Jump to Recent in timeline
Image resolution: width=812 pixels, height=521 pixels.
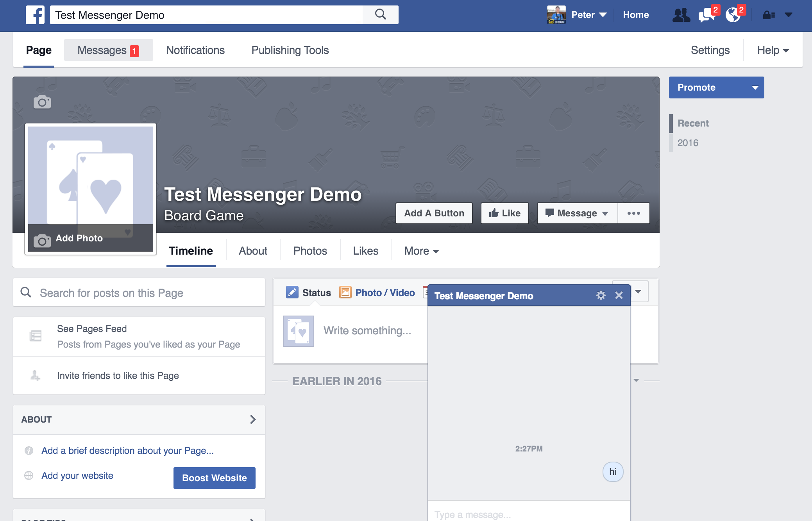click(693, 123)
